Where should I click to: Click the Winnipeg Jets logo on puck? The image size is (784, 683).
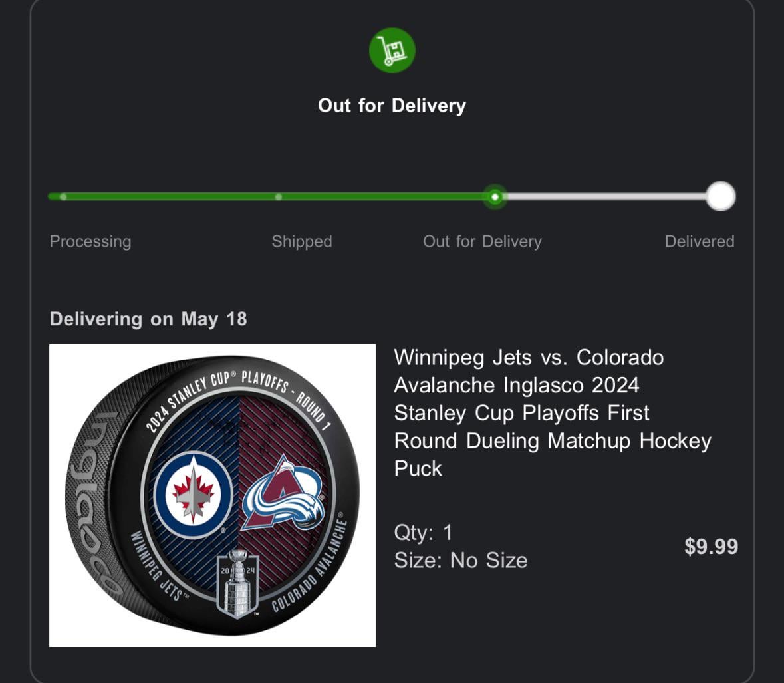coord(193,495)
